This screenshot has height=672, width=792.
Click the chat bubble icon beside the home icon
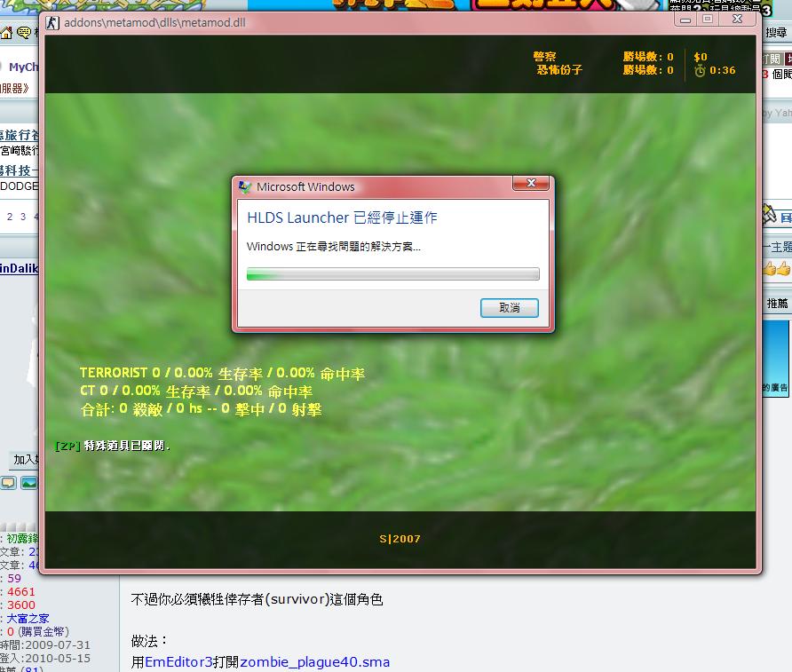coord(24,34)
